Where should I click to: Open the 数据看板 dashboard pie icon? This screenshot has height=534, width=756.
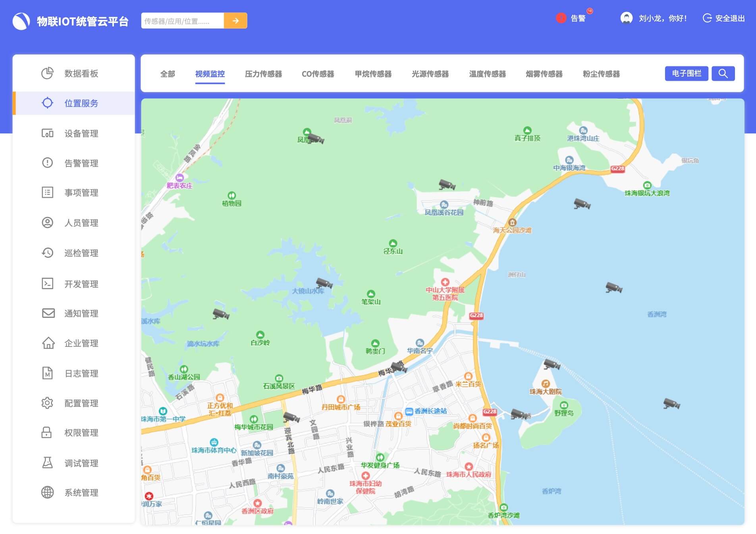point(48,73)
